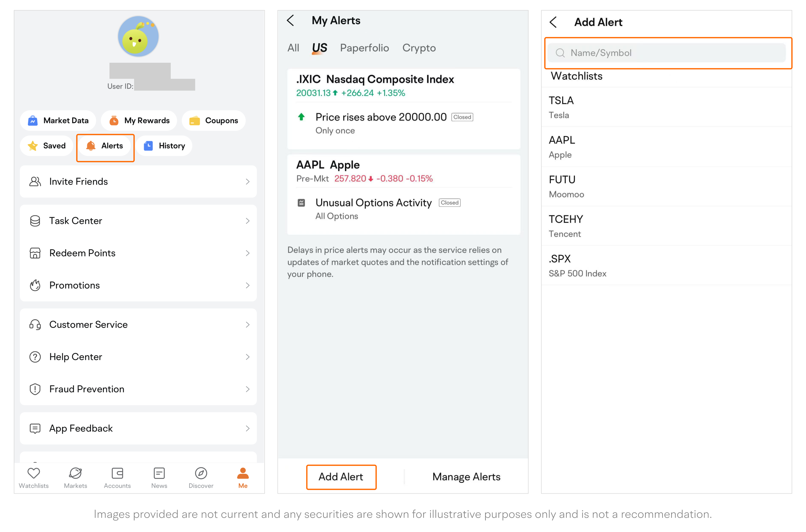Open Manage Alerts
The width and height of the screenshot is (806, 532).
tap(466, 477)
